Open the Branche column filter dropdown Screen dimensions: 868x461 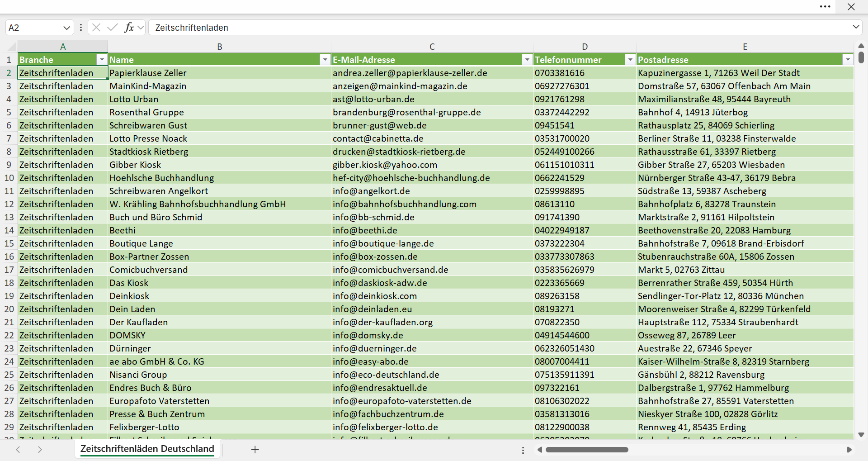[x=102, y=60]
